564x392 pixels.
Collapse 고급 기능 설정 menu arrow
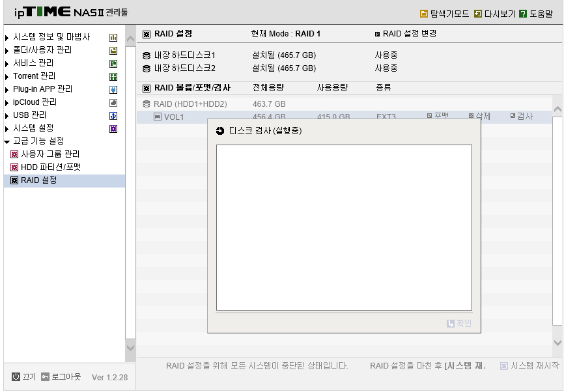tap(7, 142)
